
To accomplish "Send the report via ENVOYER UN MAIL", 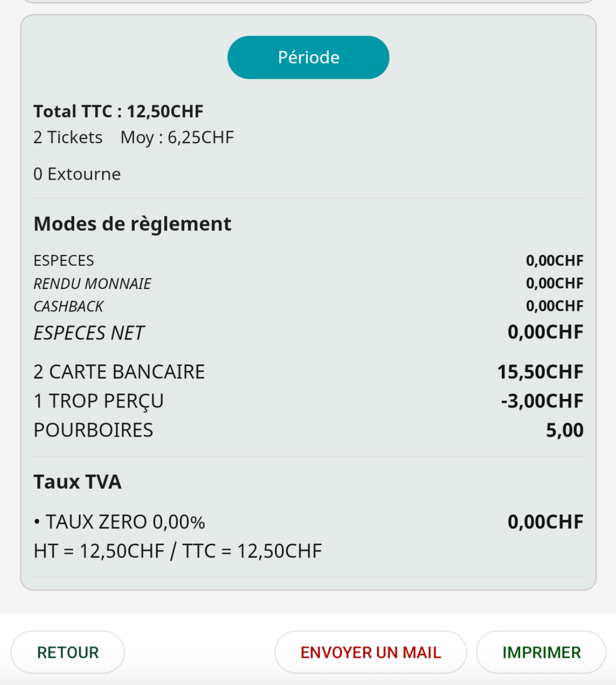I will point(371,652).
